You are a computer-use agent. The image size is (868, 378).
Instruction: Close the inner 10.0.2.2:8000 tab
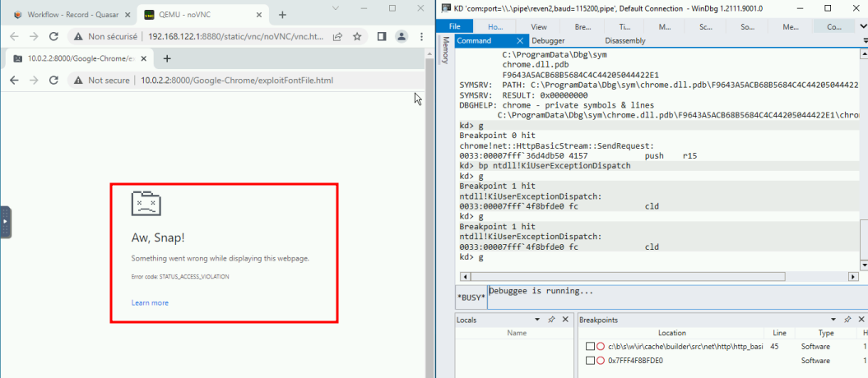coord(145,58)
